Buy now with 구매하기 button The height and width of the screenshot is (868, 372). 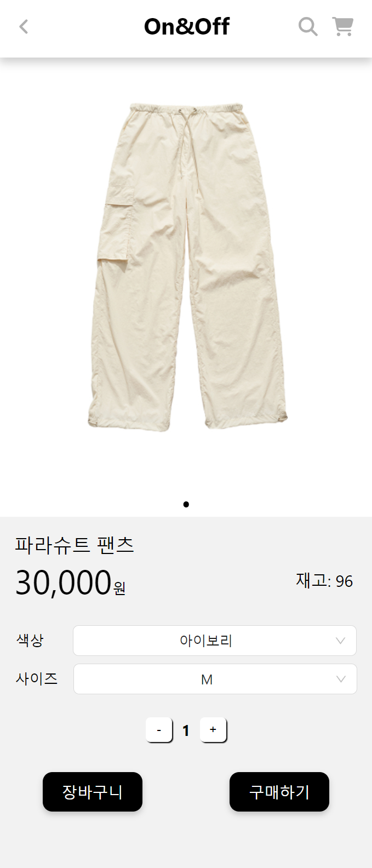(279, 792)
